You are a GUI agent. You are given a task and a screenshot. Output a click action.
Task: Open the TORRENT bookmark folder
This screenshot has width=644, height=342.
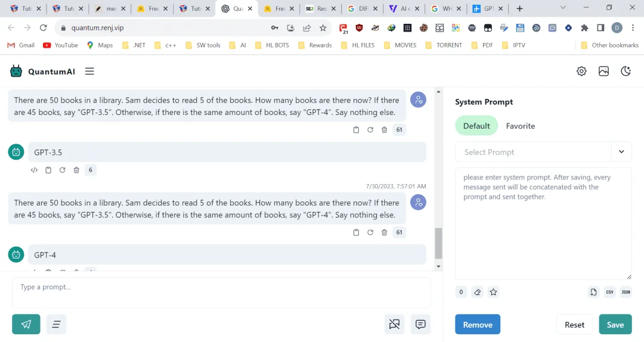[x=444, y=45]
